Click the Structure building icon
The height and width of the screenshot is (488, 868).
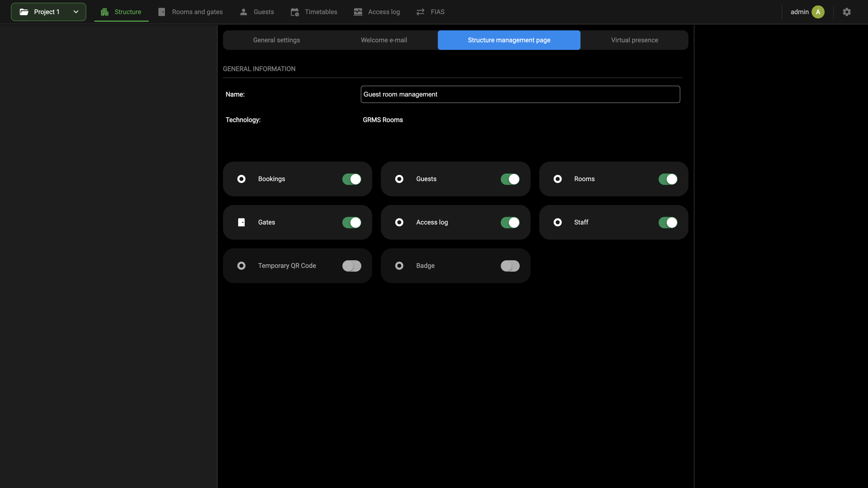(104, 12)
